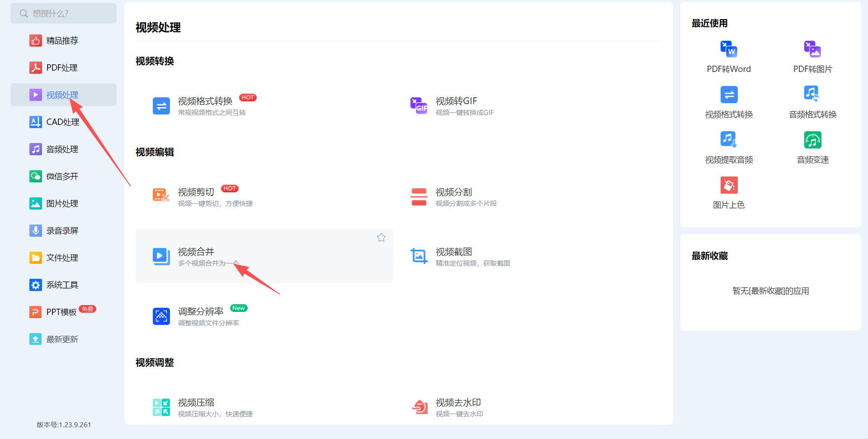Click the CAD处理 sidebar icon
Image resolution: width=868 pixels, height=439 pixels.
(35, 122)
